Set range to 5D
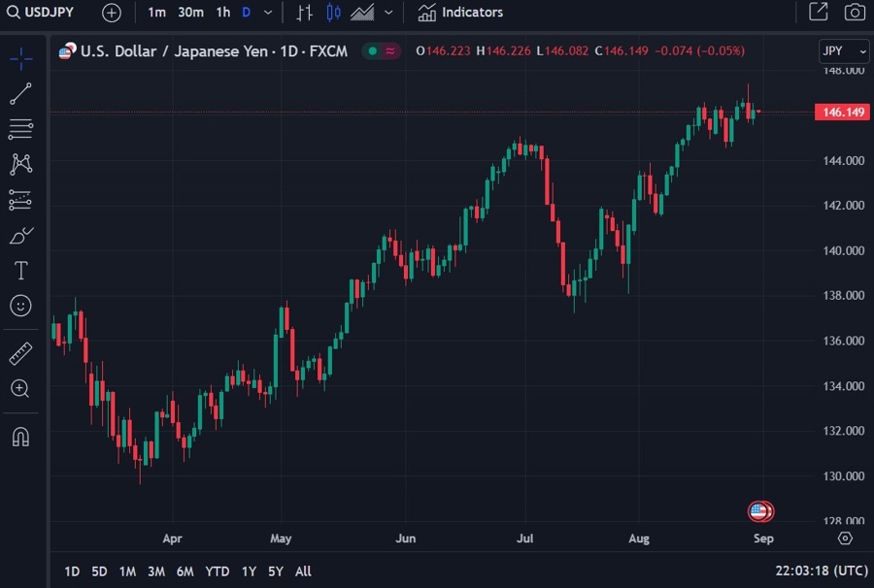This screenshot has height=588, width=874. (99, 572)
